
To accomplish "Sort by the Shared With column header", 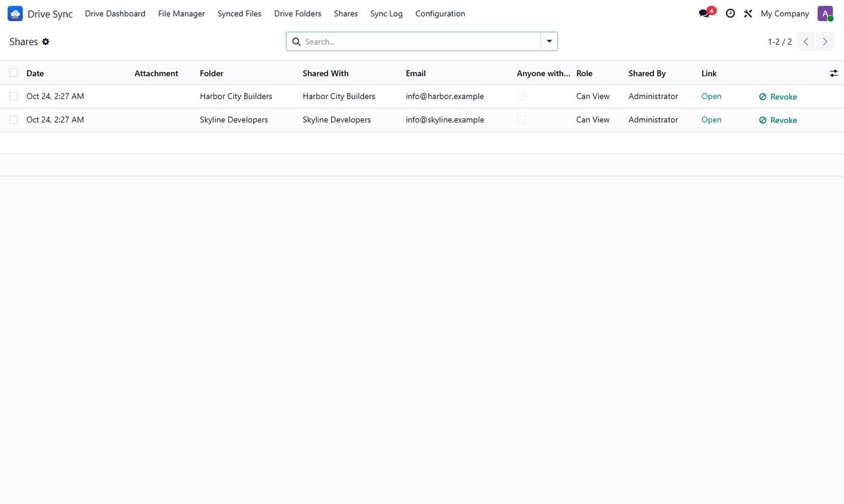I will click(x=326, y=73).
